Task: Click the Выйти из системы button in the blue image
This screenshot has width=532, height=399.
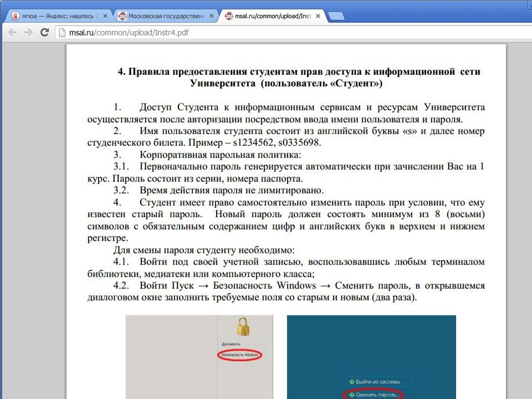Action: point(378,382)
